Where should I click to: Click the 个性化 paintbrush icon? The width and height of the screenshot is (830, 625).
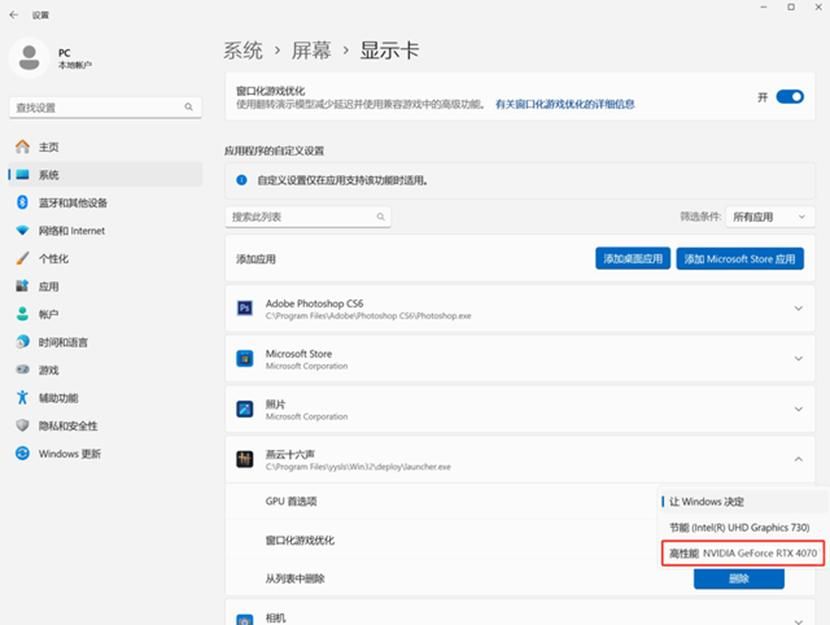click(22, 258)
